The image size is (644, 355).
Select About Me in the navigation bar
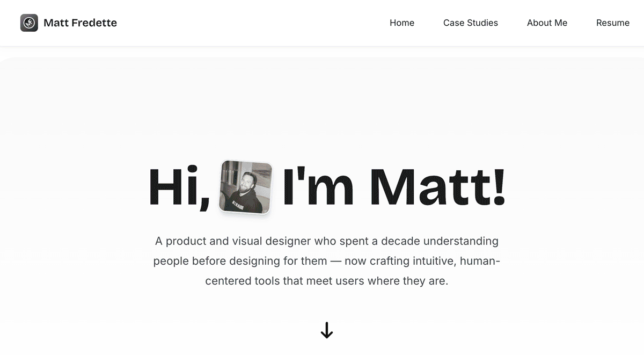click(x=547, y=23)
